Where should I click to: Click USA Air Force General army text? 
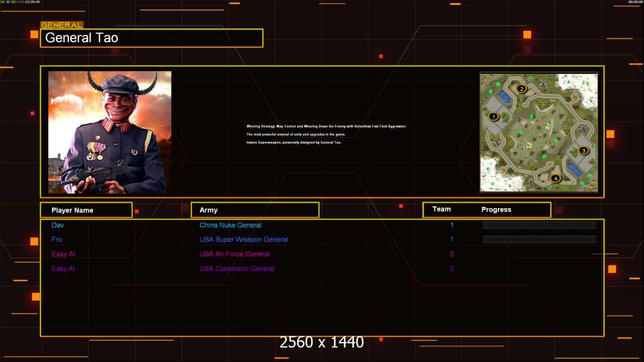click(234, 254)
